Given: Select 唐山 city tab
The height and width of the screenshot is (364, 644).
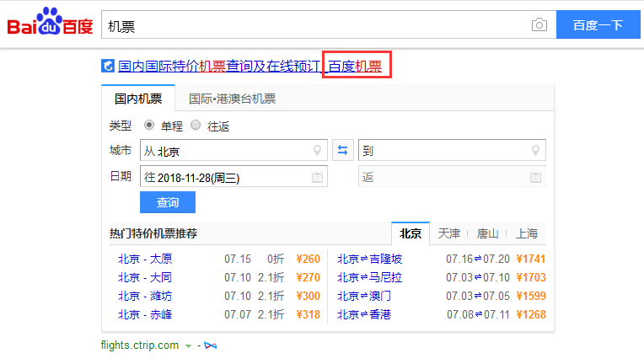Looking at the screenshot, I should (487, 233).
